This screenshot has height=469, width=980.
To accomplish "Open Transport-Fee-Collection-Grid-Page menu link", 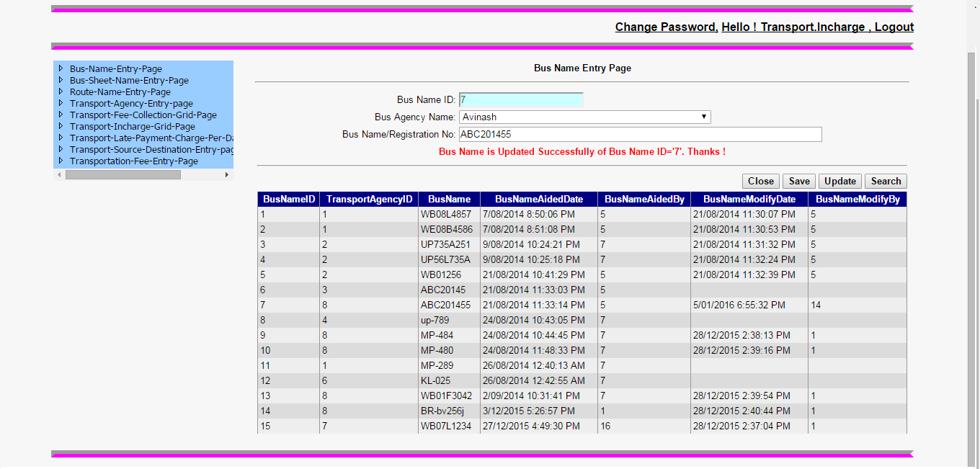I will coord(143,115).
